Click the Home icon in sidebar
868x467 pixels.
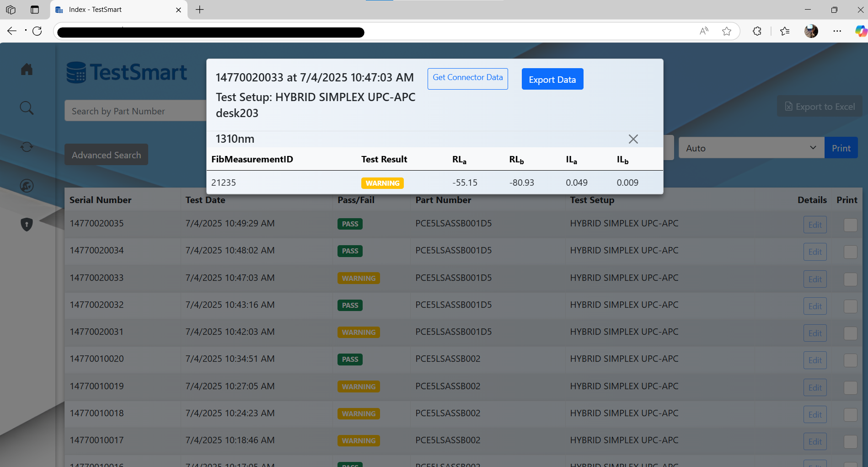click(x=27, y=69)
